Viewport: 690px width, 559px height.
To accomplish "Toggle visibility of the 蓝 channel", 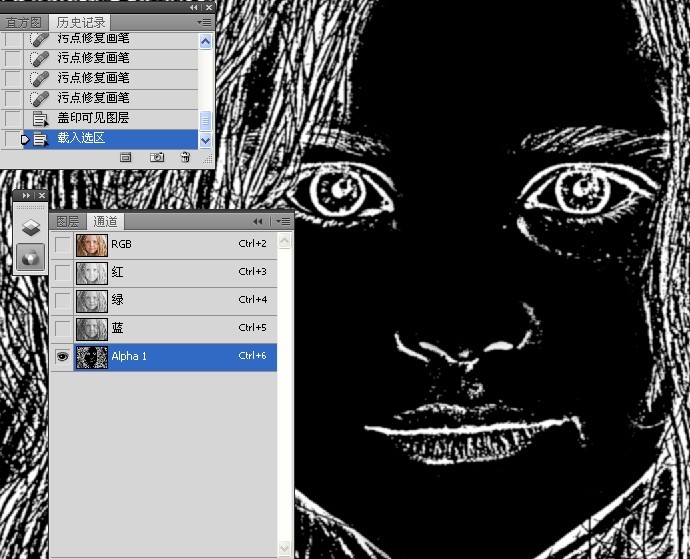I will (x=62, y=329).
